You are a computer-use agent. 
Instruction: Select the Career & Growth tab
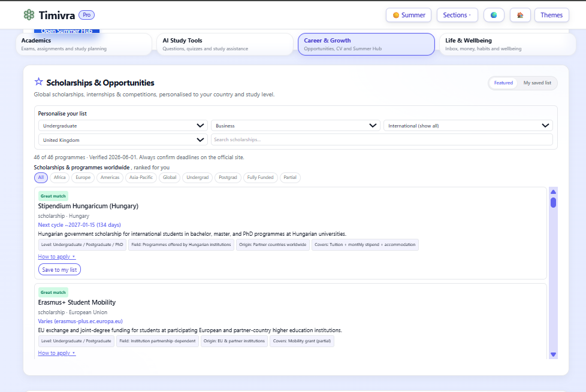pyautogui.click(x=366, y=44)
